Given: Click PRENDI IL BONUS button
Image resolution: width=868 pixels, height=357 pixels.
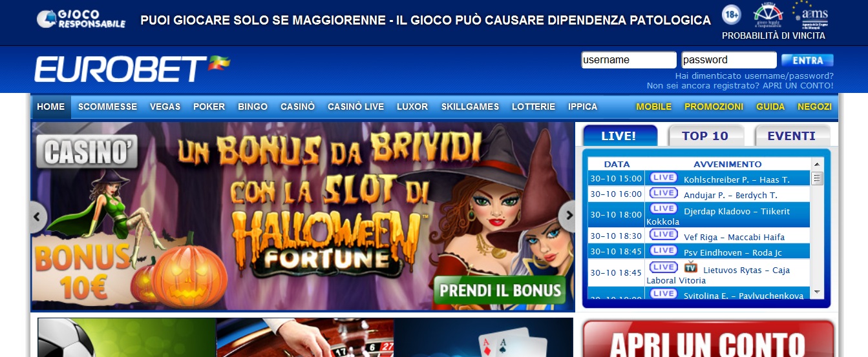Looking at the screenshot, I should [500, 290].
